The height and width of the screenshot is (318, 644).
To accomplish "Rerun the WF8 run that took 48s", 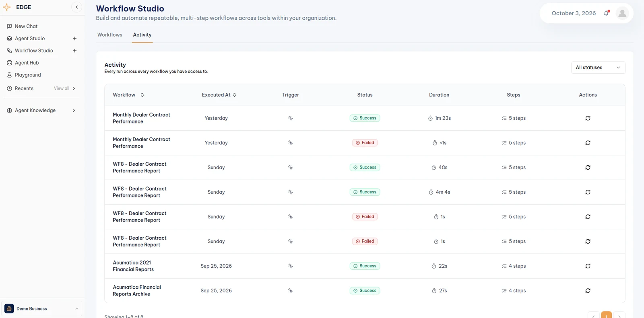I will [x=588, y=168].
